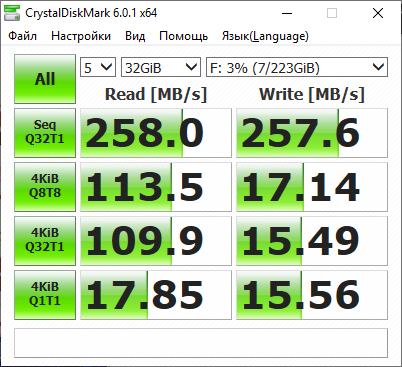Run the 4KiB Q32T1 test
The width and height of the screenshot is (402, 367).
45,241
